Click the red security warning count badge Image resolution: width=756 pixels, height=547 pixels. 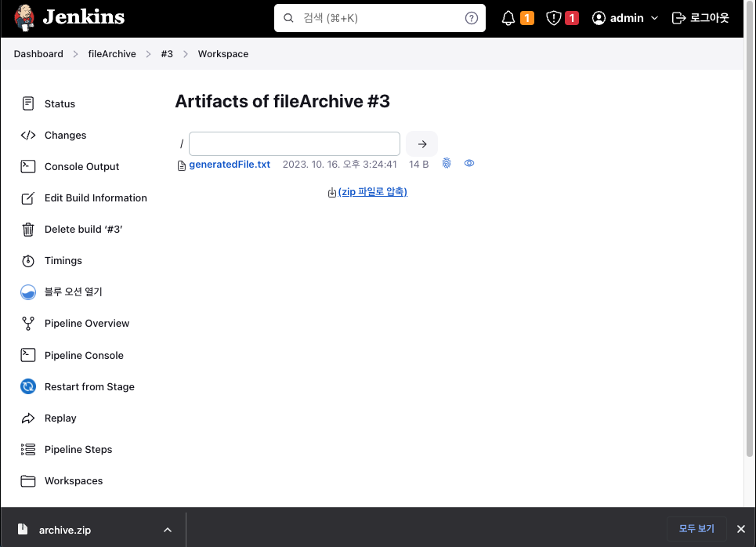[572, 18]
